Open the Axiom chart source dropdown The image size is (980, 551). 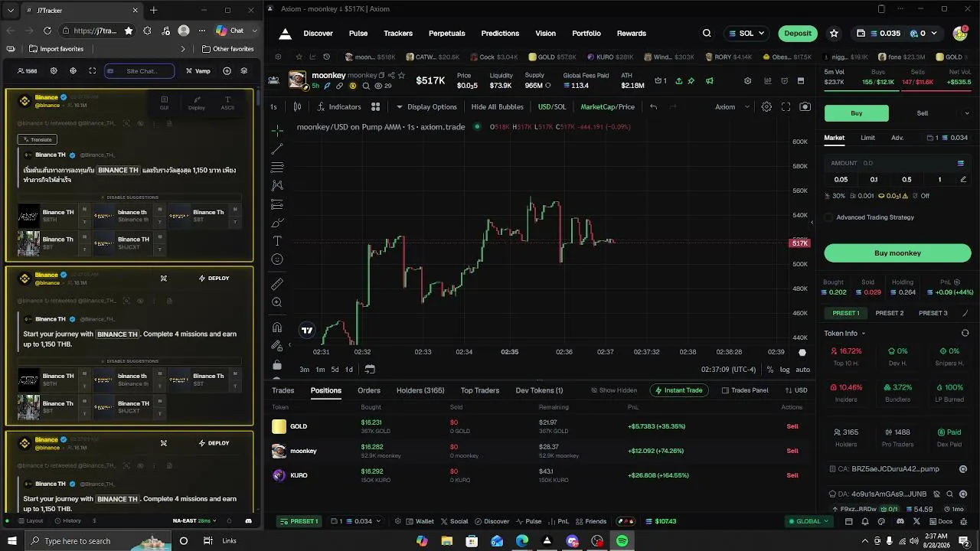click(x=733, y=107)
